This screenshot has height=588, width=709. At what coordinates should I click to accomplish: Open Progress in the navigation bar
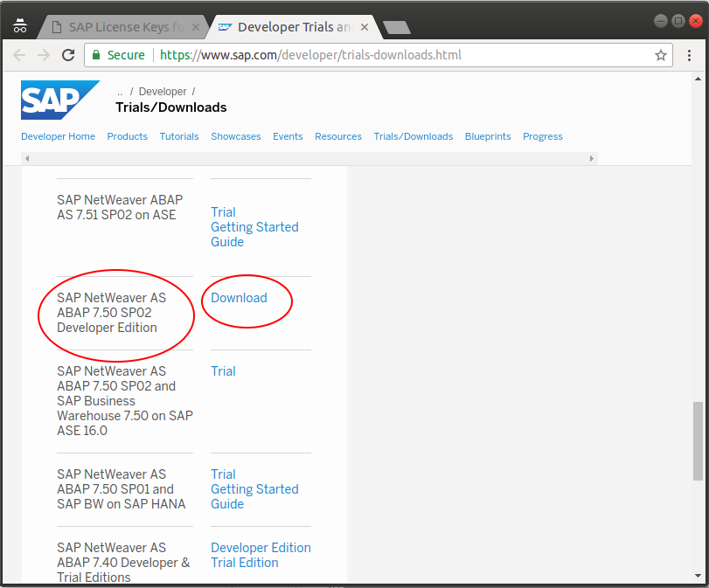click(543, 136)
